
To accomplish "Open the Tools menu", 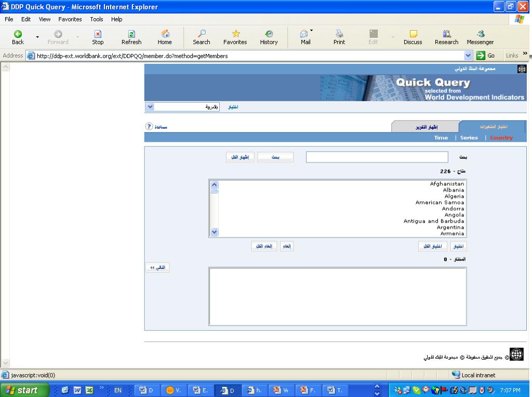I will tap(96, 19).
